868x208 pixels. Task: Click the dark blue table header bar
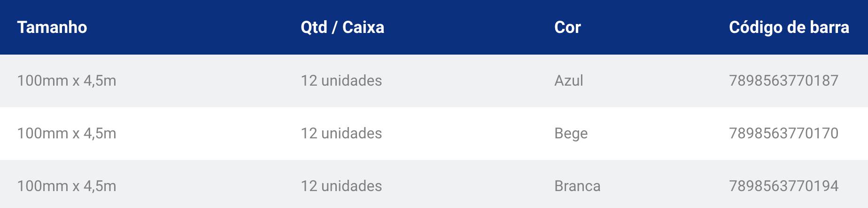tap(434, 27)
